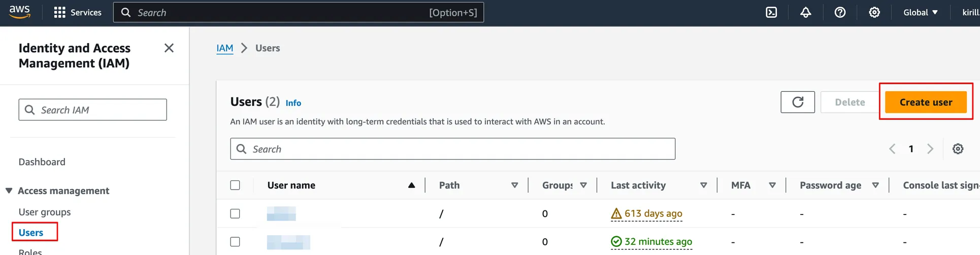Open the notifications bell icon
The width and height of the screenshot is (980, 255).
coord(805,13)
